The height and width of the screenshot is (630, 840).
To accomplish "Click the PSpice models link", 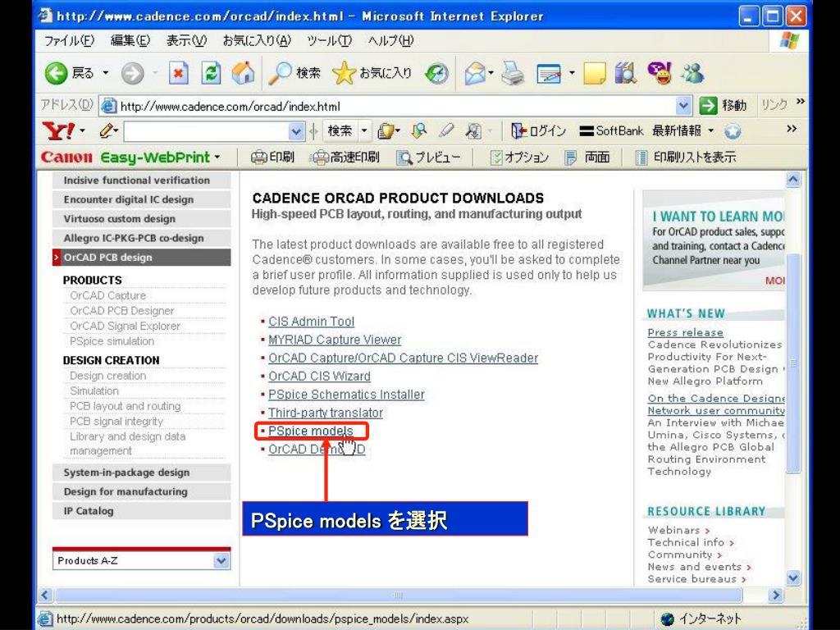I will point(311,431).
